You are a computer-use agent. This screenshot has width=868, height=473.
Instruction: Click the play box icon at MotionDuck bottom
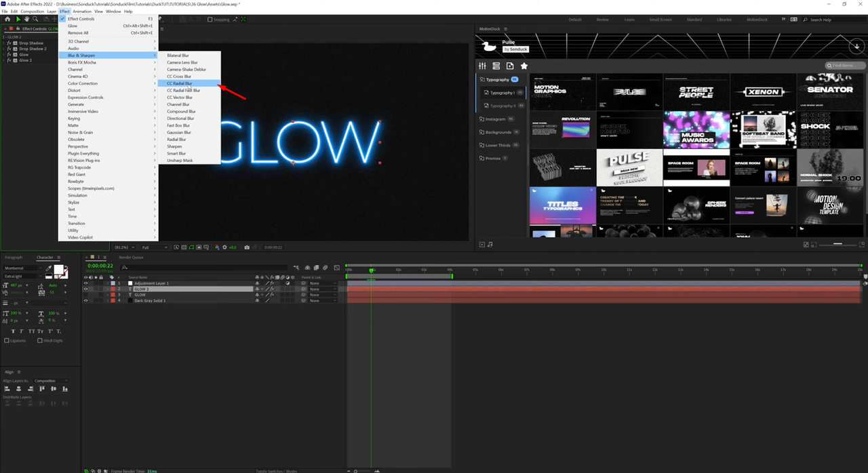tap(482, 245)
